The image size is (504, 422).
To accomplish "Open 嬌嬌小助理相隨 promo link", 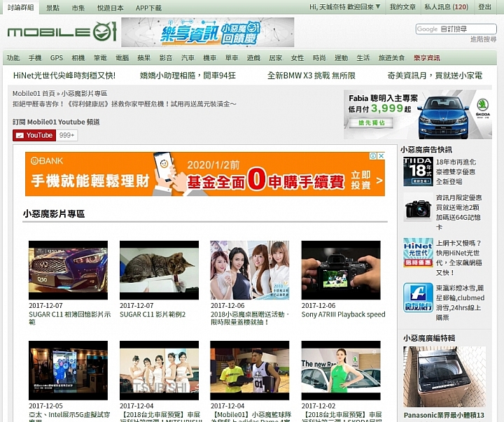I will tap(188, 75).
